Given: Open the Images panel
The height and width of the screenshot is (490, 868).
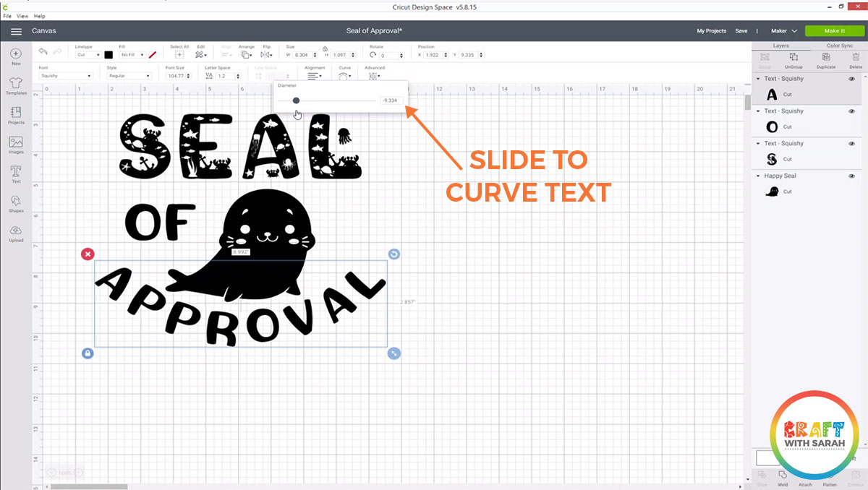Looking at the screenshot, I should [x=15, y=143].
